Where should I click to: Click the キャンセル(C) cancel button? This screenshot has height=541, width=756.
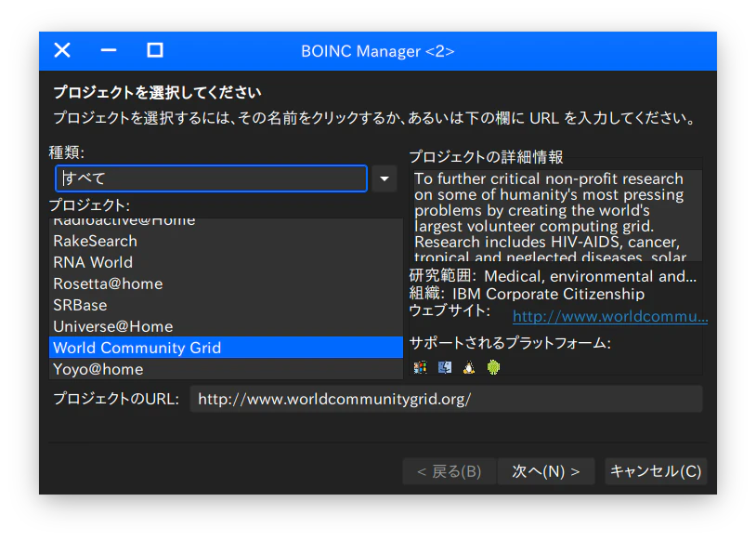pyautogui.click(x=656, y=471)
